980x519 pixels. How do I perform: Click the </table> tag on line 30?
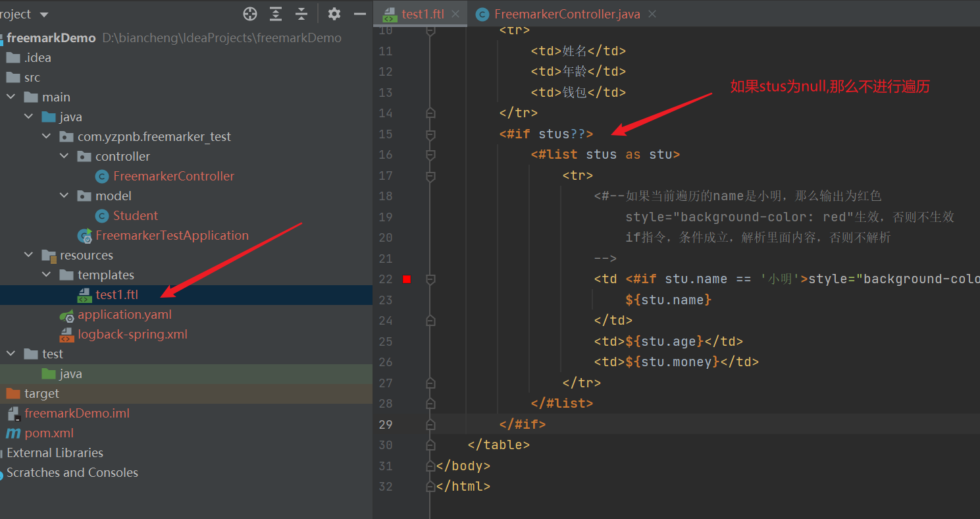[x=499, y=445]
